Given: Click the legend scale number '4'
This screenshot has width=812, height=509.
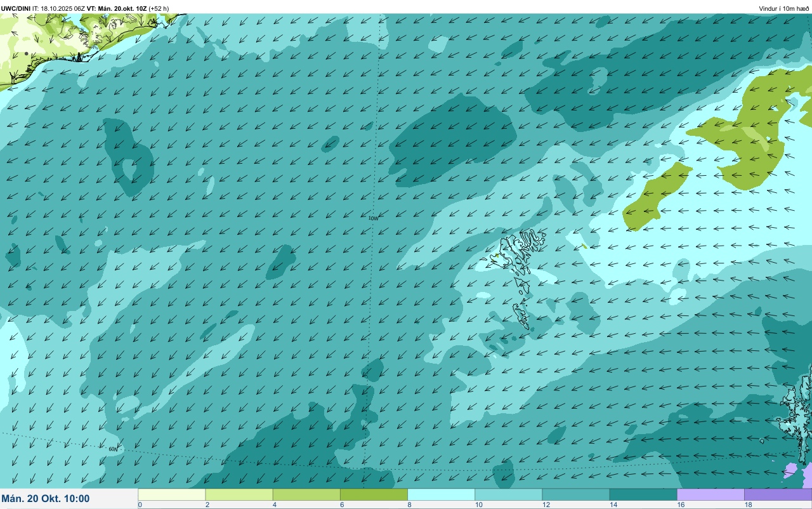Looking at the screenshot, I should 275,505.
